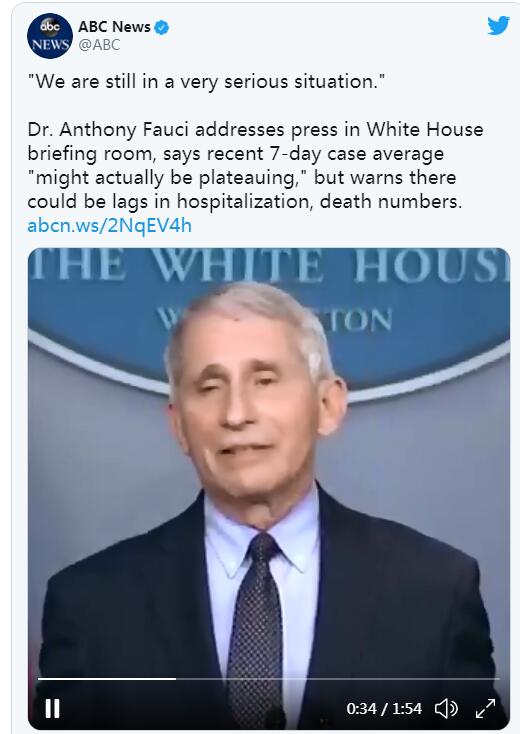
Task: Click the played section of progress bar
Action: 107,678
